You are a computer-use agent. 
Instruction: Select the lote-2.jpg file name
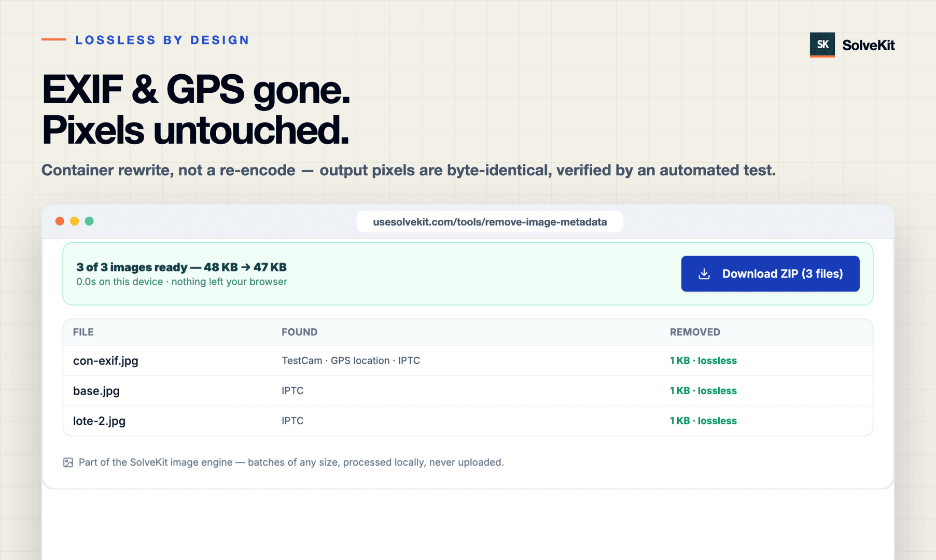pyautogui.click(x=99, y=421)
